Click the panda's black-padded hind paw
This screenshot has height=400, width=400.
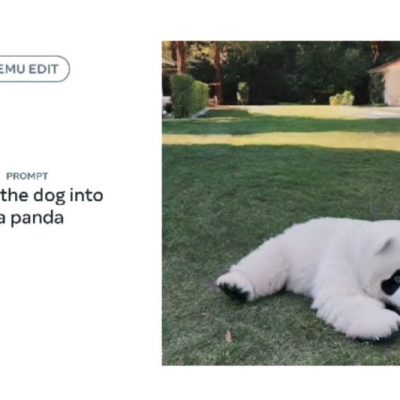tap(235, 286)
